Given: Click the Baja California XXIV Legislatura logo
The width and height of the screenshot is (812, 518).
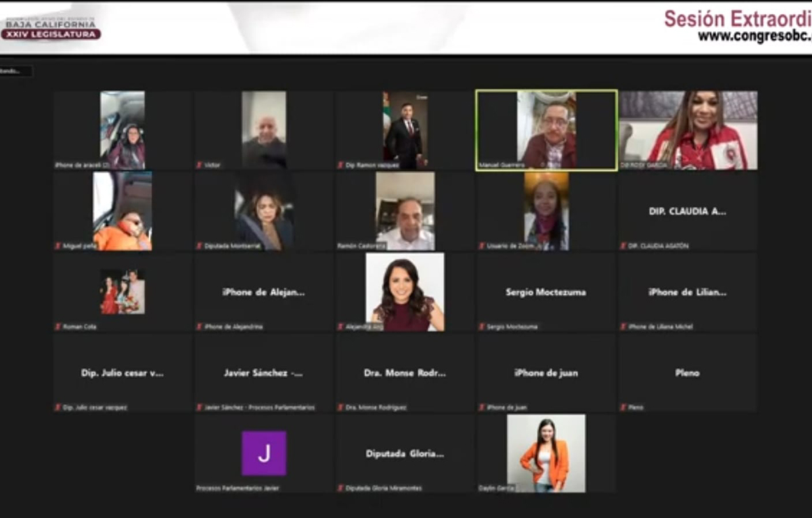Looking at the screenshot, I should (x=51, y=27).
